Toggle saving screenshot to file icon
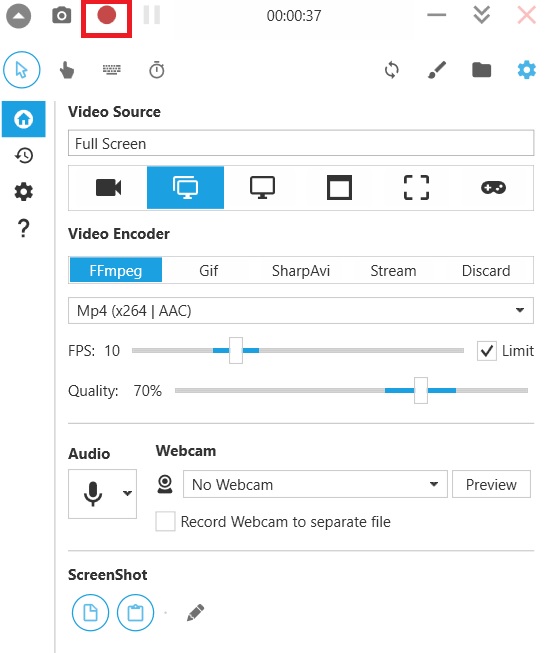Viewport: 546px width, 653px height. pyautogui.click(x=90, y=613)
